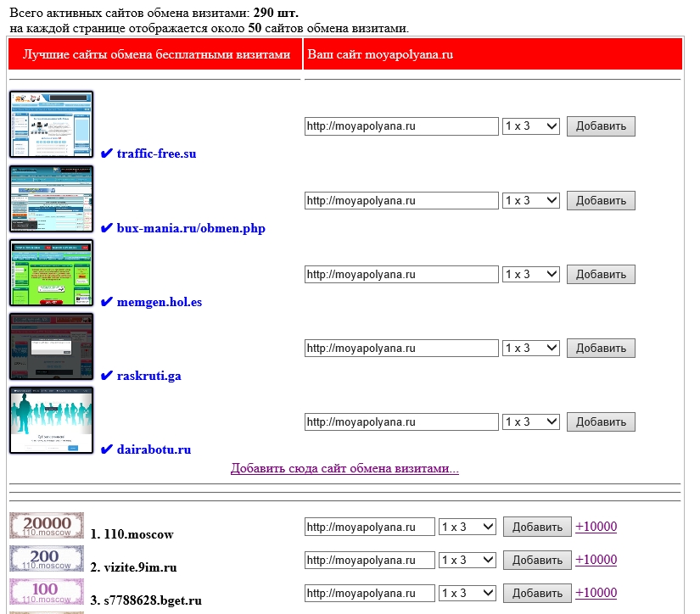Focus the URL field in s7788628.bget.ru row
Viewport: 700px width, 614px height.
click(370, 593)
